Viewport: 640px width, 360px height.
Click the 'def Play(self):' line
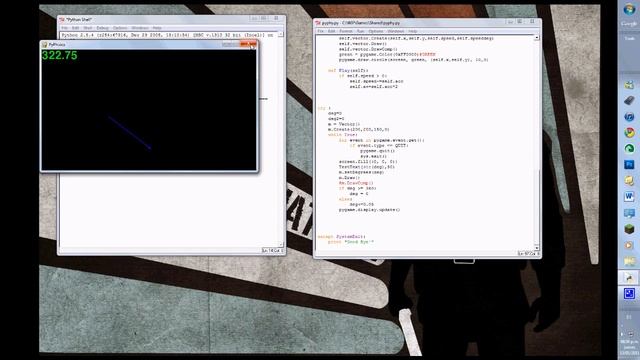pos(348,71)
